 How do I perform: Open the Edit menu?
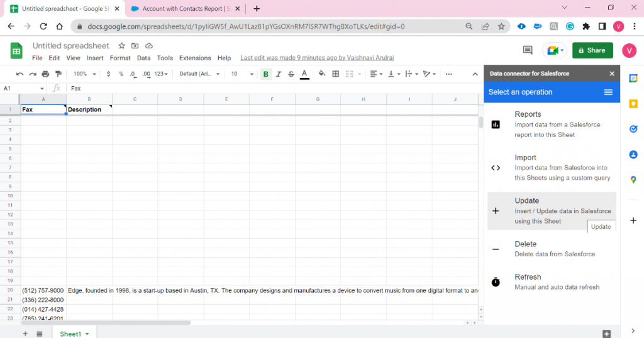tap(54, 58)
